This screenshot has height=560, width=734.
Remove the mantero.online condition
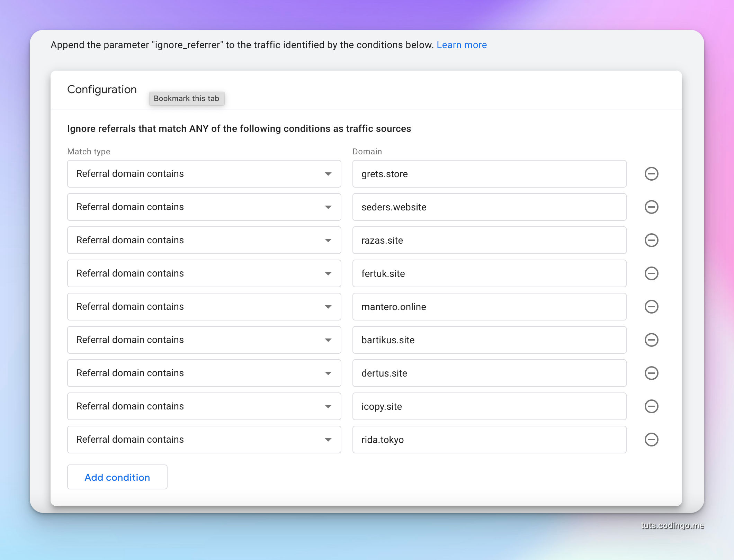pos(651,307)
